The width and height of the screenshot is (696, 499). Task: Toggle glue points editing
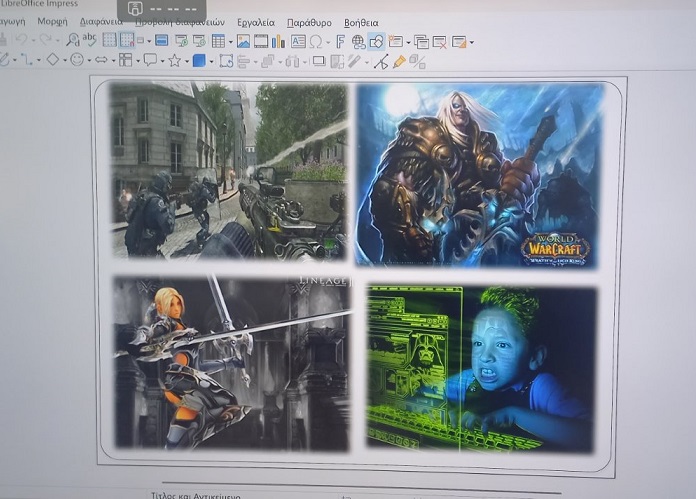[399, 62]
